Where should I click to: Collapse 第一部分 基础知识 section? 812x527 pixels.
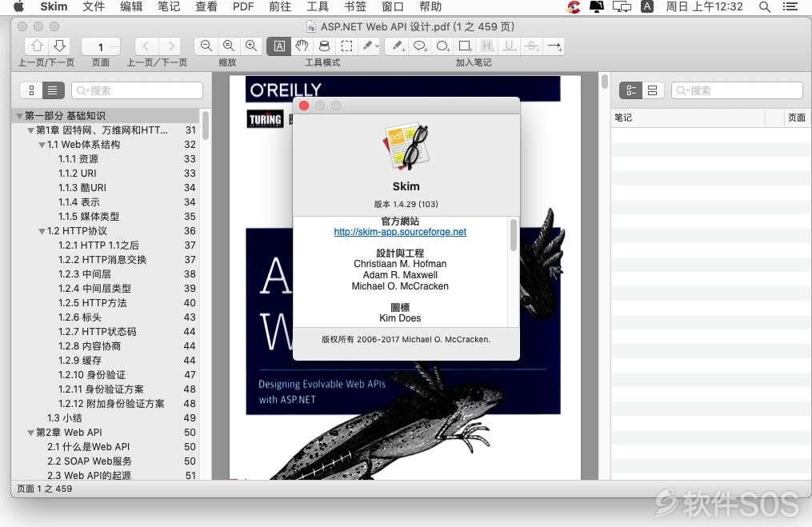click(x=19, y=115)
